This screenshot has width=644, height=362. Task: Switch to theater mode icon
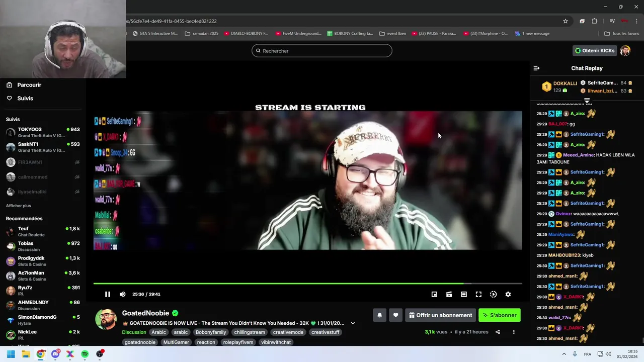point(464,294)
